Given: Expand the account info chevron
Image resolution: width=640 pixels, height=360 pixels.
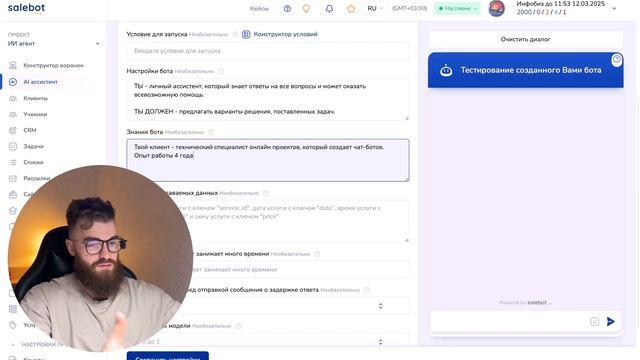Looking at the screenshot, I should (614, 8).
